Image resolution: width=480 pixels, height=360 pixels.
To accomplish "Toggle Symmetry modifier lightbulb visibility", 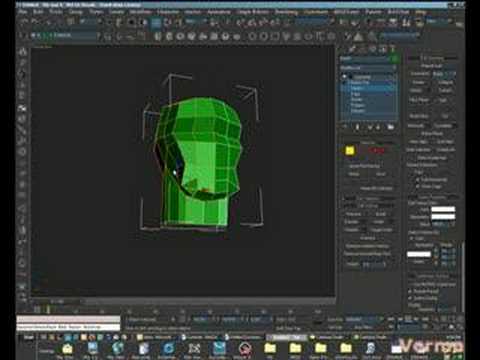I will 345,77.
